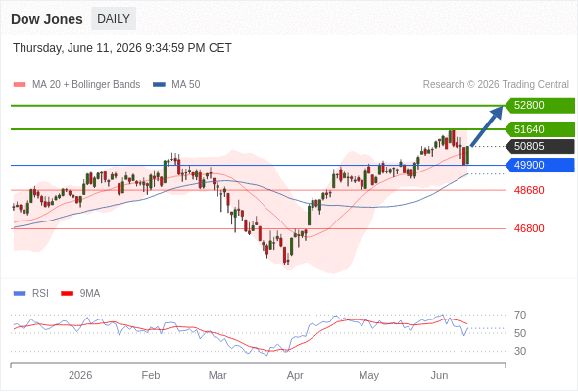
Task: Click the DAILY timeframe badge
Action: tap(114, 19)
